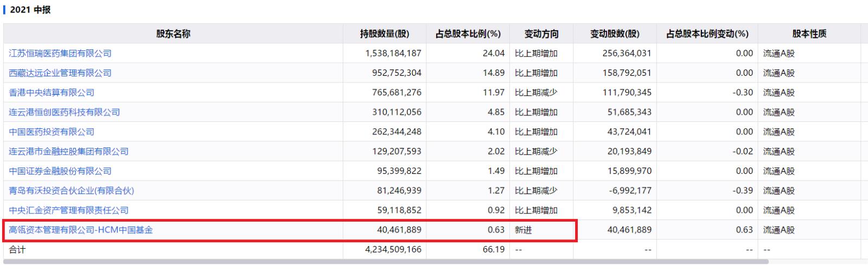Click the 占总股本比例变动(%) column header

point(707,34)
